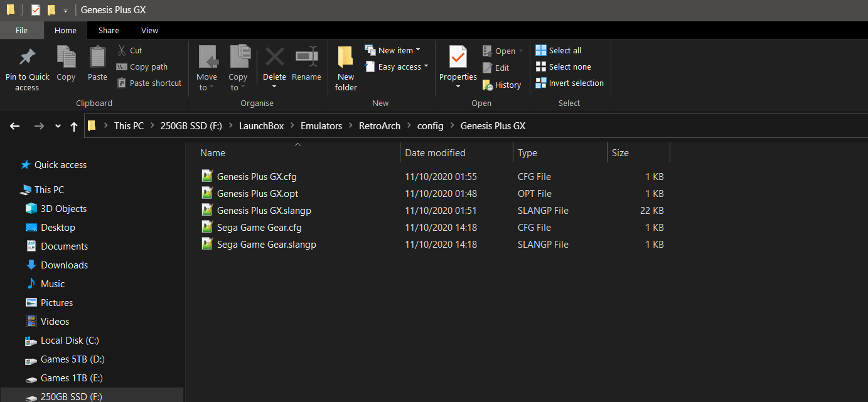This screenshot has width=868, height=402.
Task: Navigate to Emulators in address bar
Action: pos(321,126)
